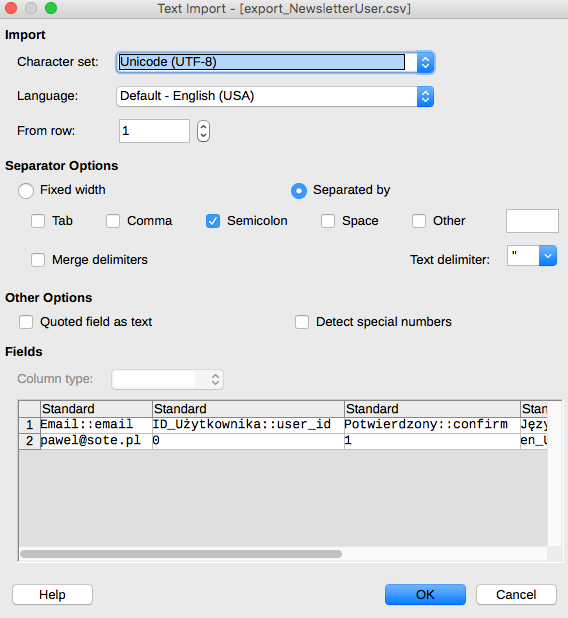This screenshot has width=568, height=618.
Task: Enable the Space separator checkbox
Action: 328,221
